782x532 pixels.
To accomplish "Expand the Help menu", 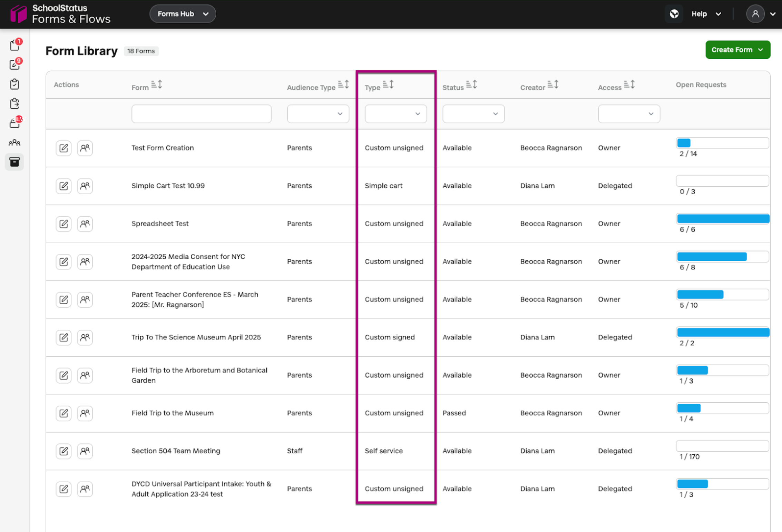I will [x=706, y=14].
